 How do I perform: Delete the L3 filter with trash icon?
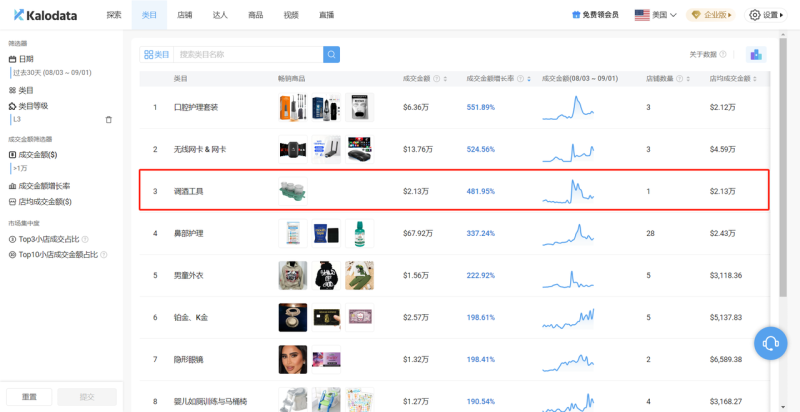pyautogui.click(x=108, y=120)
